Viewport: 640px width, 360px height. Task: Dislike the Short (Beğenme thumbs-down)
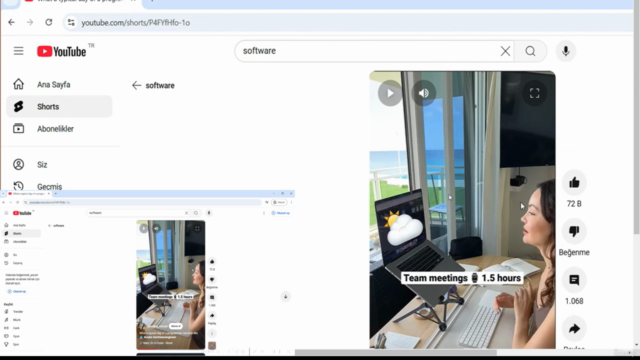pos(574,231)
